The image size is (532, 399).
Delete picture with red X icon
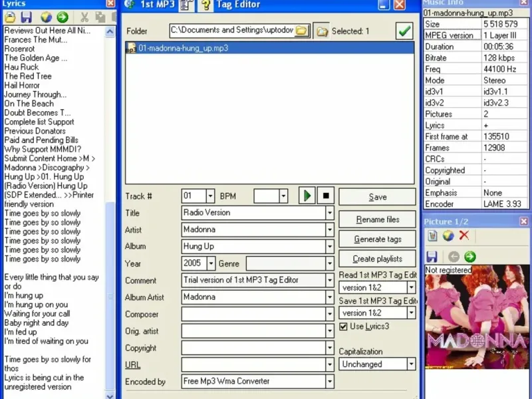click(464, 235)
